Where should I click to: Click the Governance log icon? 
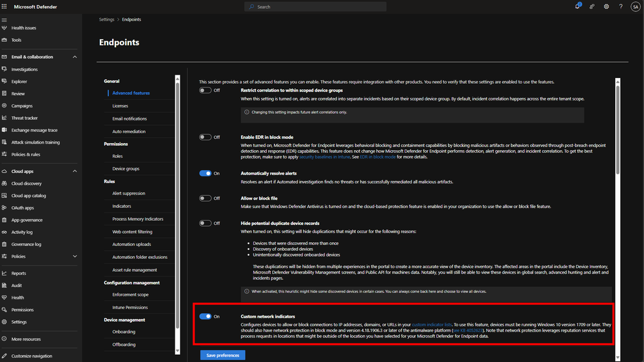point(4,244)
